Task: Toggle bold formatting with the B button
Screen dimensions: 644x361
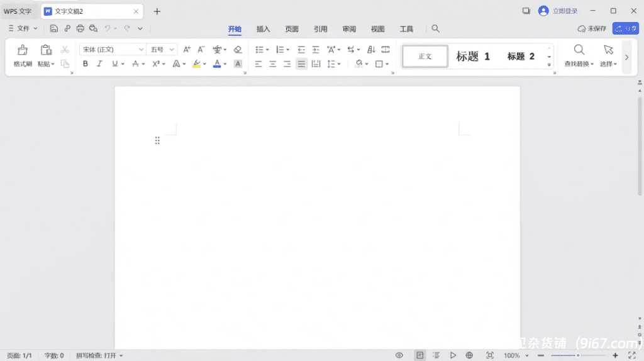Action: tap(86, 64)
